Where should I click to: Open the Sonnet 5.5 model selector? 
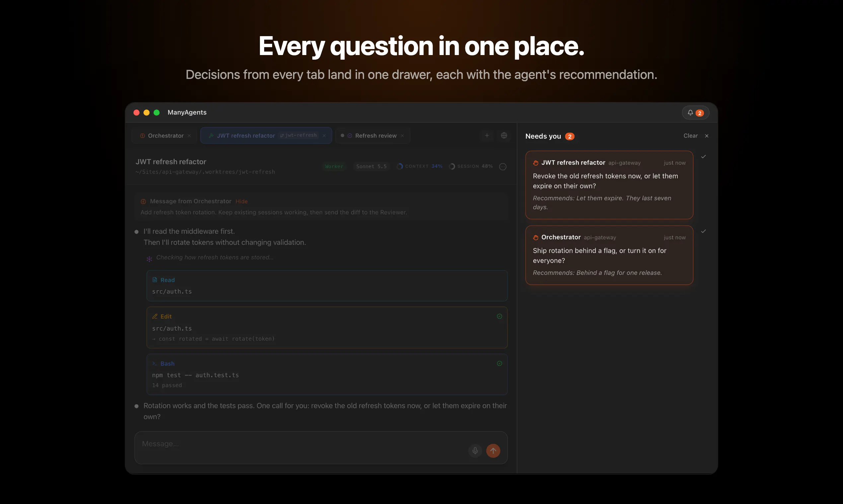pos(371,166)
